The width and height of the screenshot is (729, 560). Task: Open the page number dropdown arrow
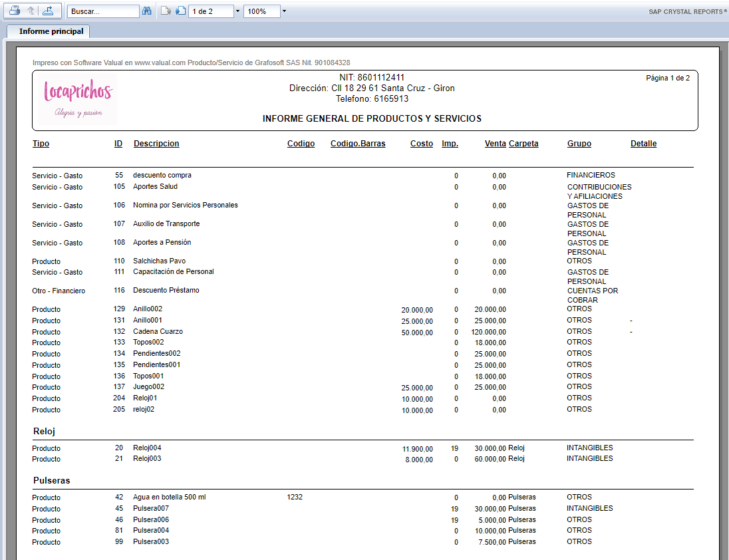(x=237, y=11)
